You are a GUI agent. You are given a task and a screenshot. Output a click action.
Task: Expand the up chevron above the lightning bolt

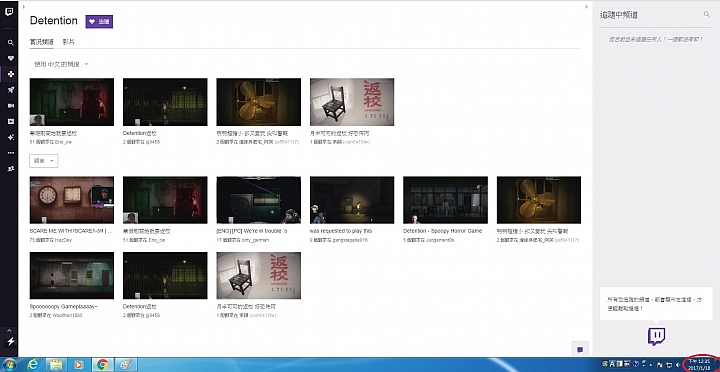10,330
